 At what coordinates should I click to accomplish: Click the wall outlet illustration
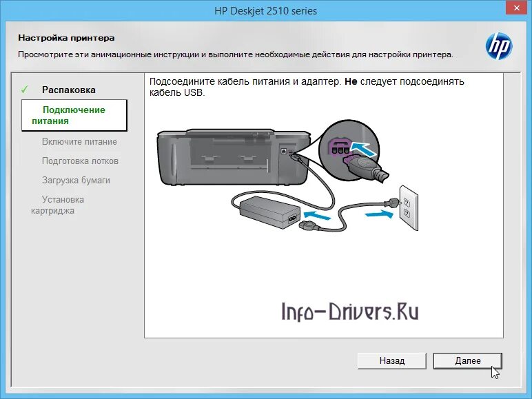click(409, 207)
